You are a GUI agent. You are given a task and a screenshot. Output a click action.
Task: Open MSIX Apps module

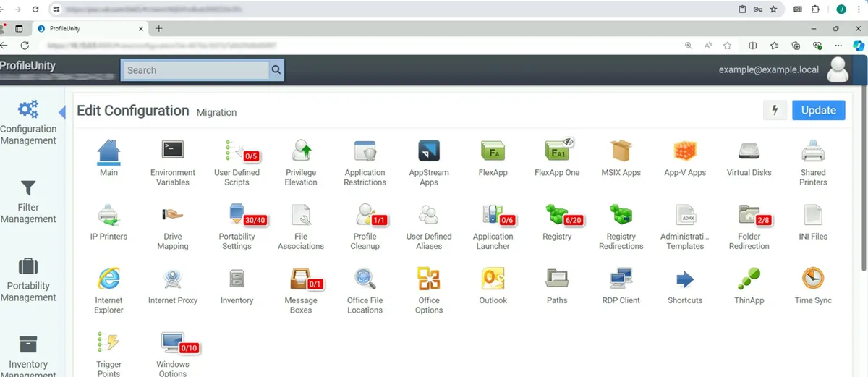[x=621, y=158]
